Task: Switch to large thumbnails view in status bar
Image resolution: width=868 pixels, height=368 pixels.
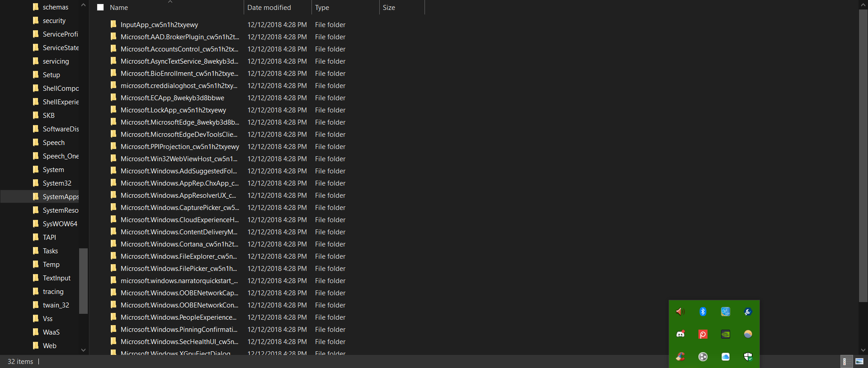Action: tap(859, 361)
